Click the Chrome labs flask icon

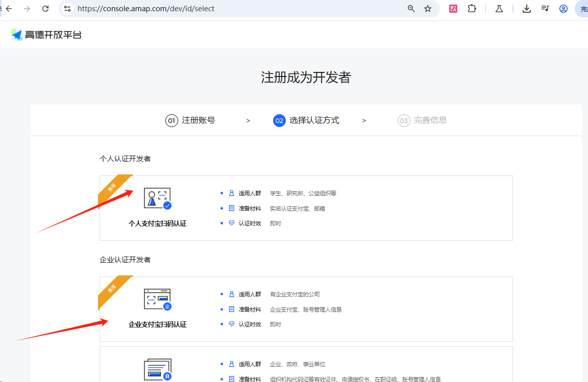point(499,9)
